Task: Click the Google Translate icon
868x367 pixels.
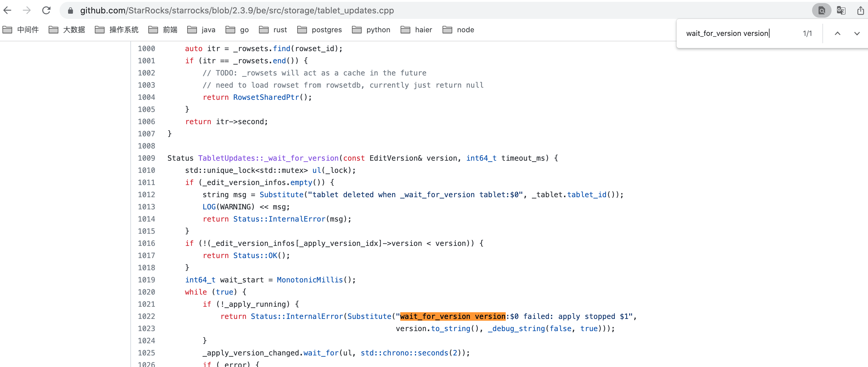Action: (841, 10)
